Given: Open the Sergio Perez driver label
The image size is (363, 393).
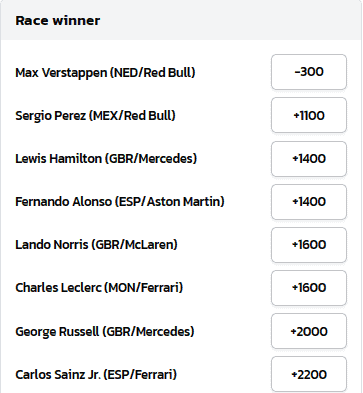Looking at the screenshot, I should coord(50,116).
